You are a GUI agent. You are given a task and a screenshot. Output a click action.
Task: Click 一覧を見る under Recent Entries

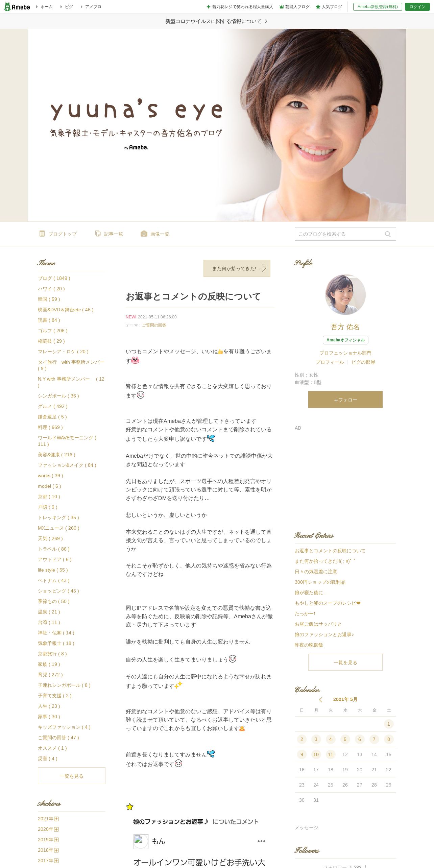[x=345, y=662]
